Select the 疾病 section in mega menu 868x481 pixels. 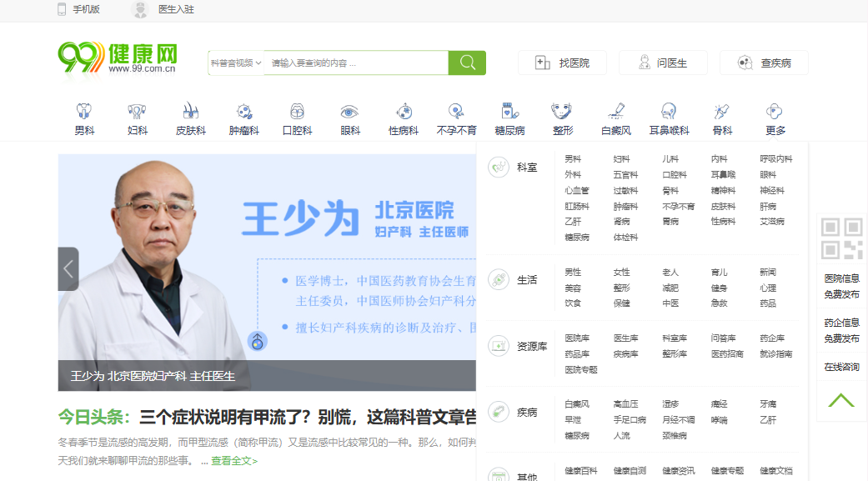(498, 411)
